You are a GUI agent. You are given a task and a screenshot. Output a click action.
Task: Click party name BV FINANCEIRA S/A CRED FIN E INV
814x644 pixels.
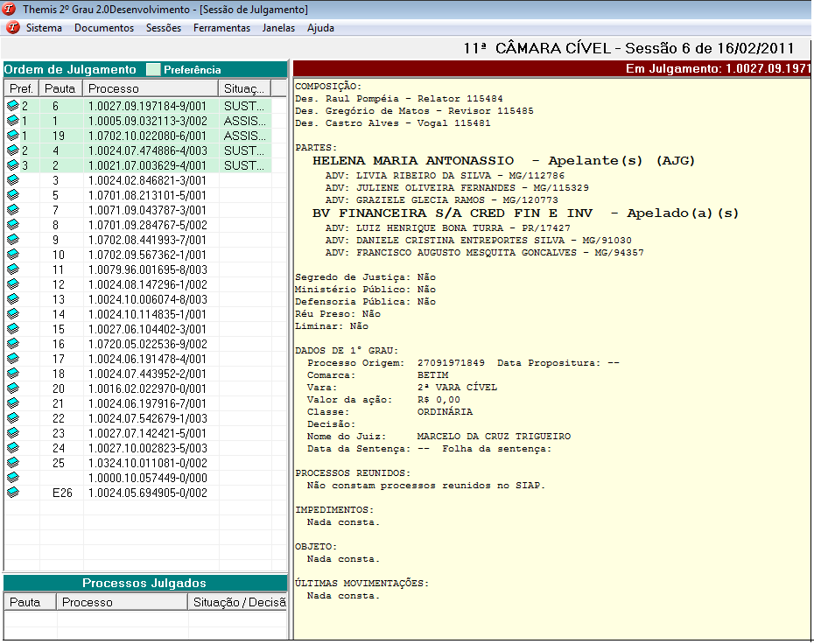[453, 213]
